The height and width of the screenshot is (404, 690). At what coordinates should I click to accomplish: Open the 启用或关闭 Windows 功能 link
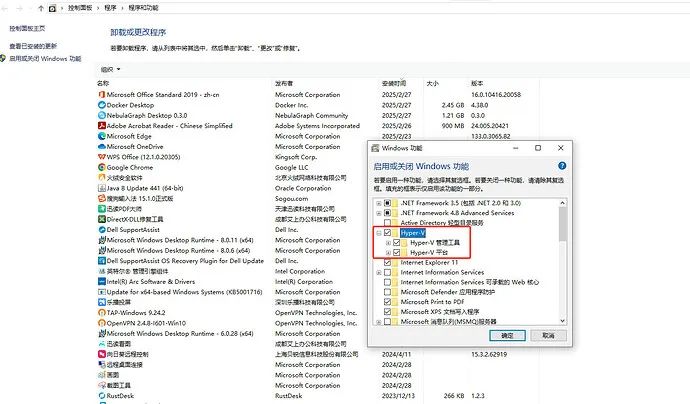(45, 59)
